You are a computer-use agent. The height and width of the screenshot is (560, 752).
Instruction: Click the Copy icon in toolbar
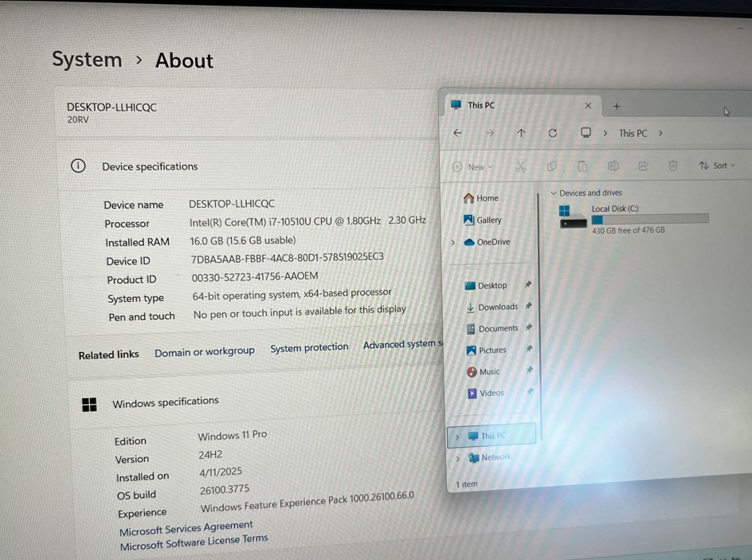click(551, 166)
